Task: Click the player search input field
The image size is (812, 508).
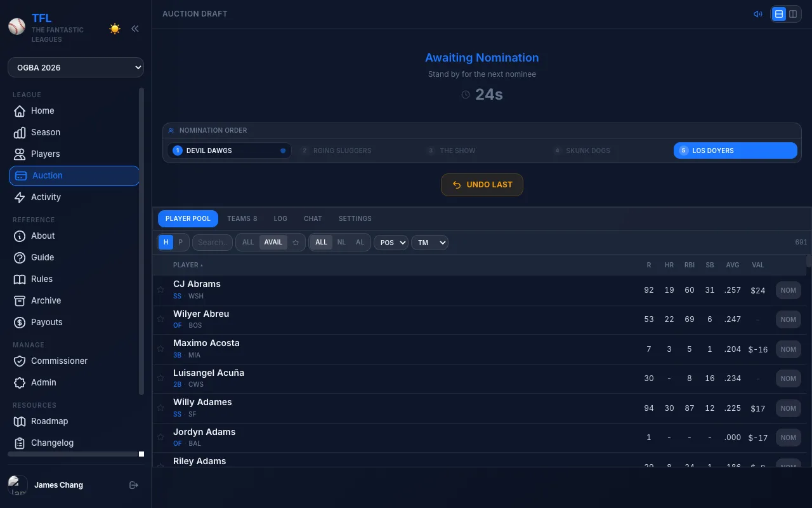Action: coord(212,242)
